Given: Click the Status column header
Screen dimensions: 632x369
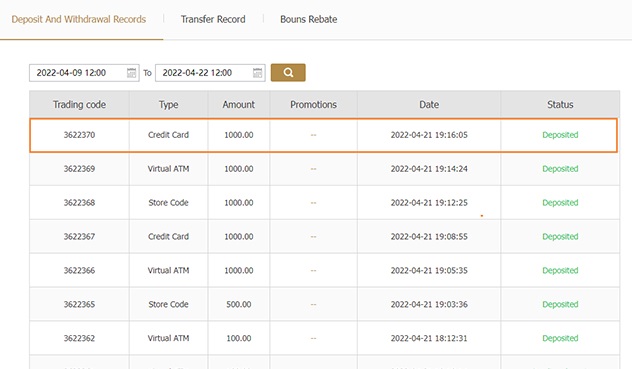Looking at the screenshot, I should coord(560,104).
